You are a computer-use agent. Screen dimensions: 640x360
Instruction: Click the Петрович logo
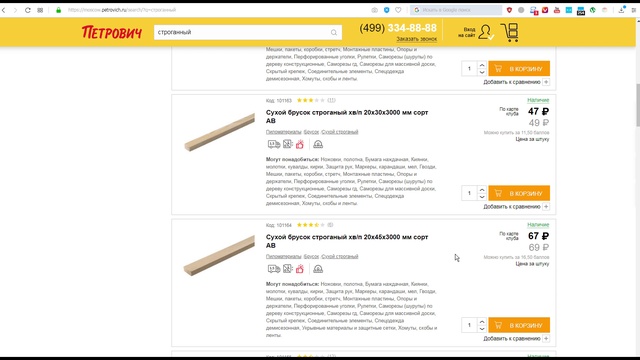112,32
